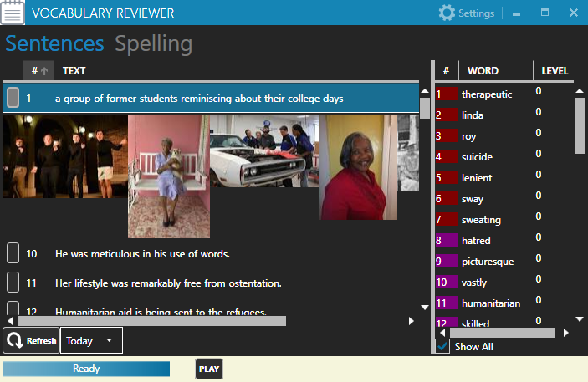Open the Today dropdown
The height and width of the screenshot is (382, 588).
[x=91, y=341]
